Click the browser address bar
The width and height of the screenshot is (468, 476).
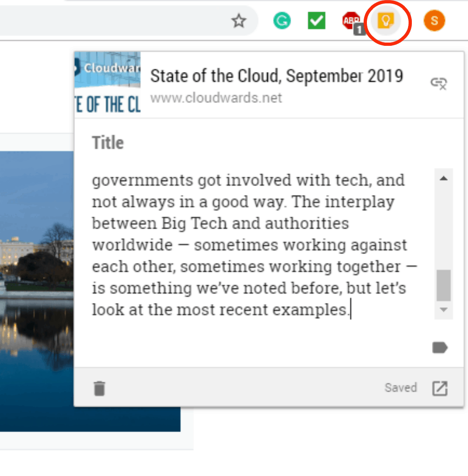112,21
